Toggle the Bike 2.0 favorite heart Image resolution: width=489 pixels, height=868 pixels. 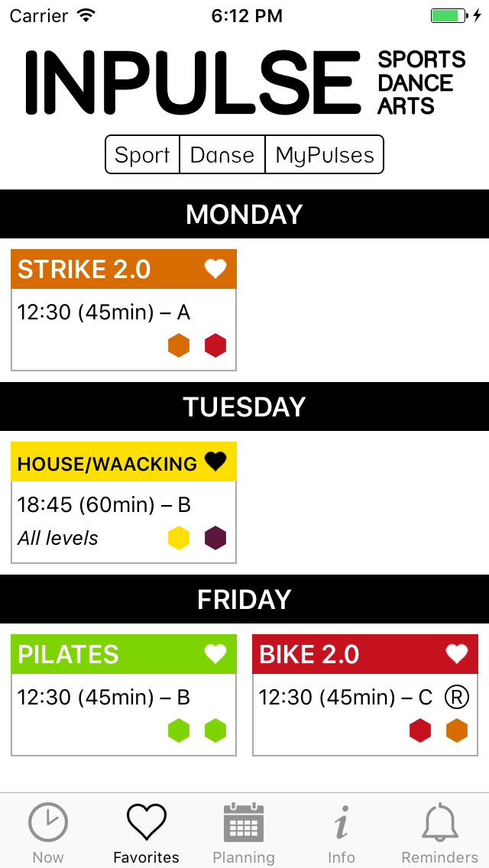point(457,654)
